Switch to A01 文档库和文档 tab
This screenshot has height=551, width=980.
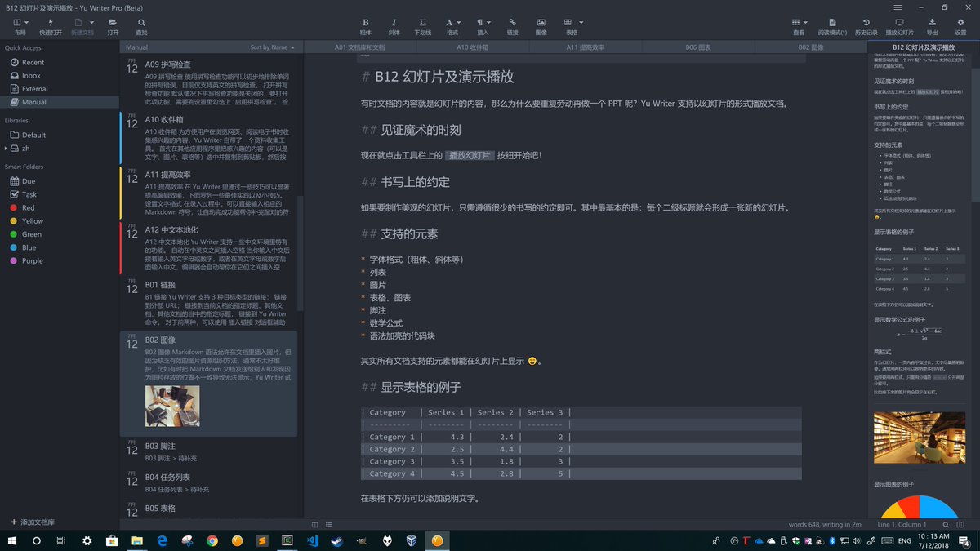point(359,47)
